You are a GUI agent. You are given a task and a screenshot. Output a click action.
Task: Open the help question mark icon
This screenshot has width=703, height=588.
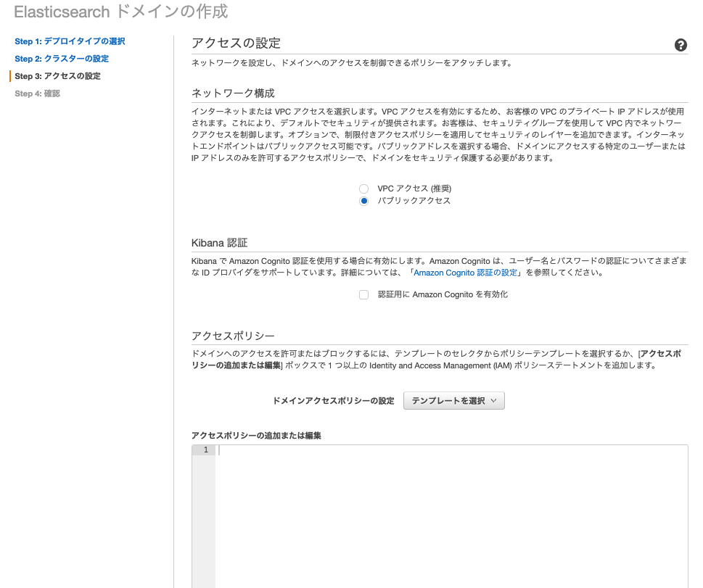pyautogui.click(x=681, y=45)
